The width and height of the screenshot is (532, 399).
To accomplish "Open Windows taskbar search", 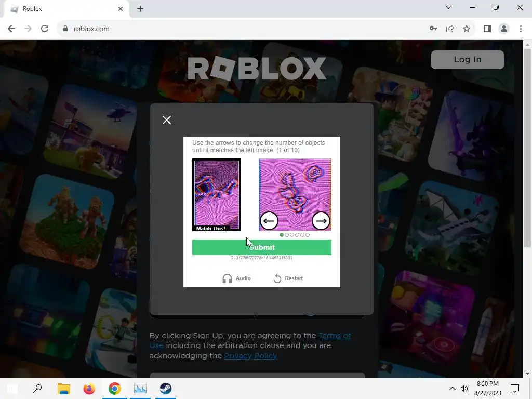I will click(37, 389).
